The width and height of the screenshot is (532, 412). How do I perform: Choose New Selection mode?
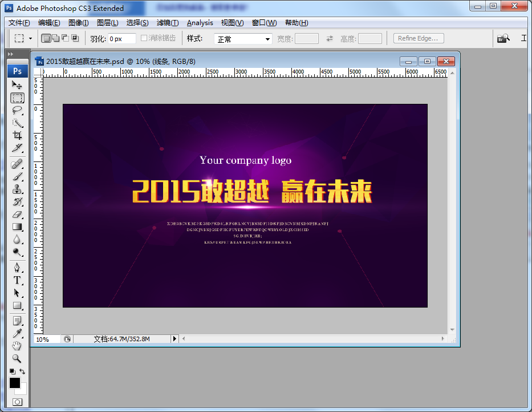pos(46,38)
